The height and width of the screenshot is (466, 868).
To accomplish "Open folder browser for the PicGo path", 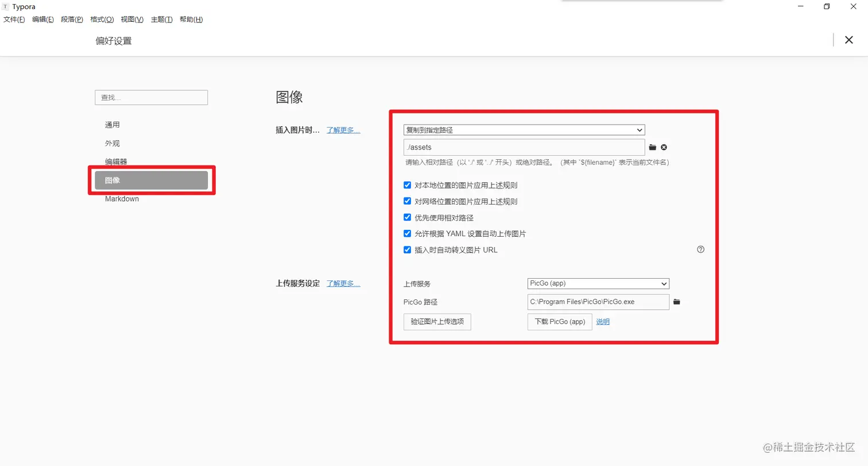I will click(x=677, y=302).
